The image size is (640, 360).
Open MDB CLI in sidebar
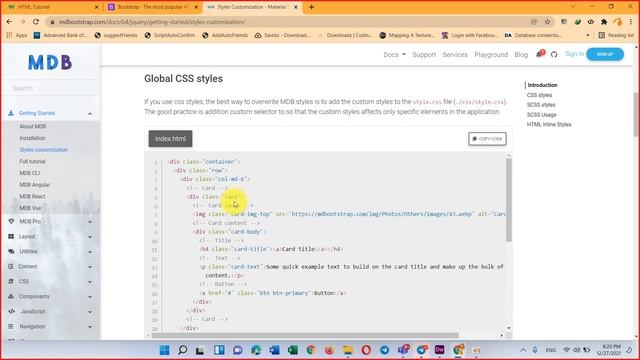click(x=29, y=173)
